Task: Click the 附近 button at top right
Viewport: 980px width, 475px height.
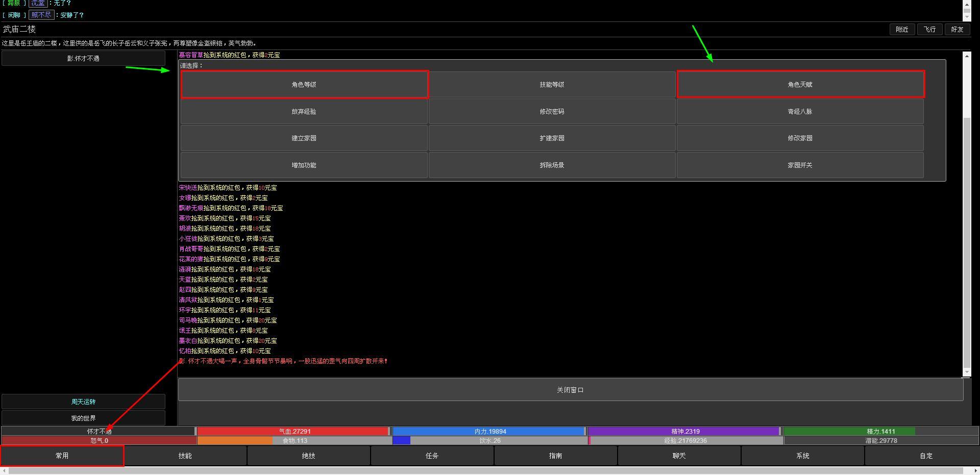Action: pyautogui.click(x=902, y=30)
